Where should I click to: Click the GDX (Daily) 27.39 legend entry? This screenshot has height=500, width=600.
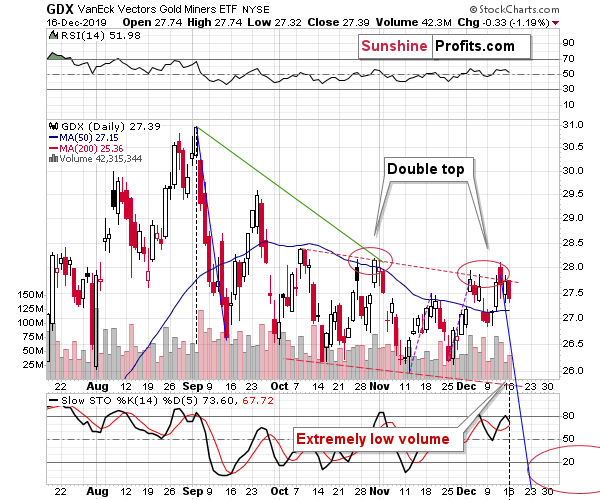(111, 126)
